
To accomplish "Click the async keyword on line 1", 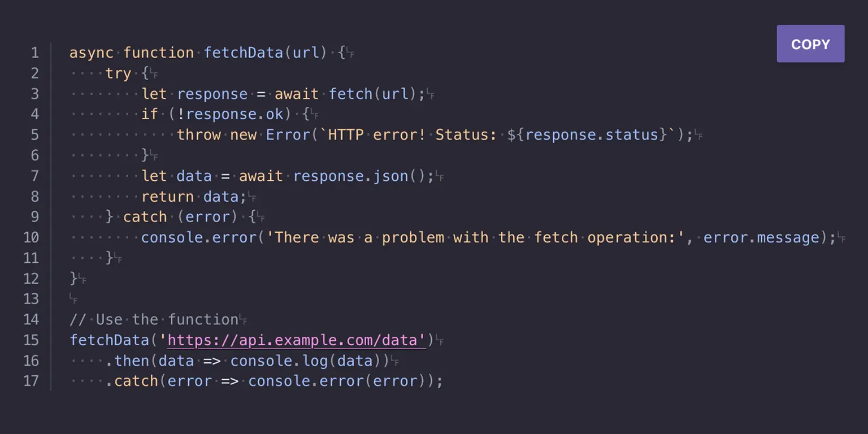I will coord(90,53).
